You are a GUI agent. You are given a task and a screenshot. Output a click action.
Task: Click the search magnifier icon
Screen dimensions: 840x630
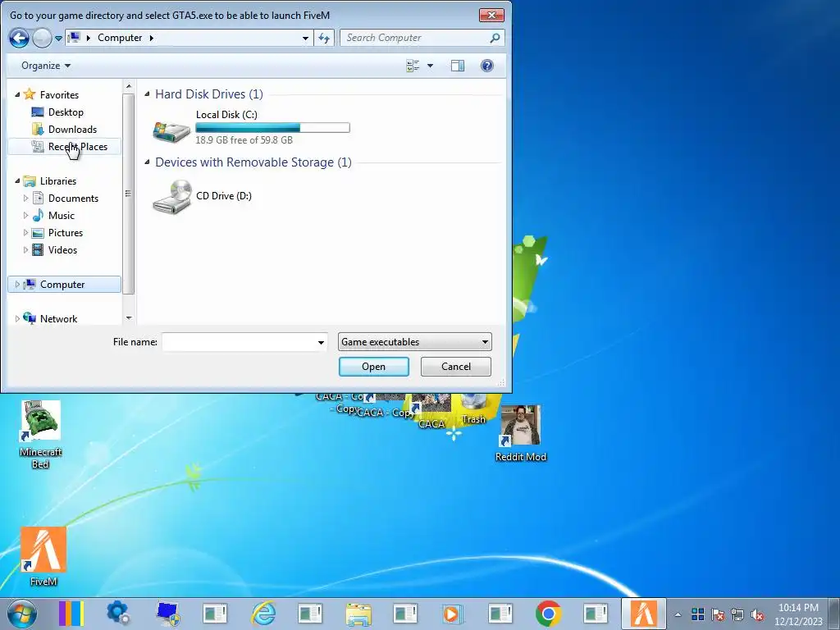[x=495, y=38]
